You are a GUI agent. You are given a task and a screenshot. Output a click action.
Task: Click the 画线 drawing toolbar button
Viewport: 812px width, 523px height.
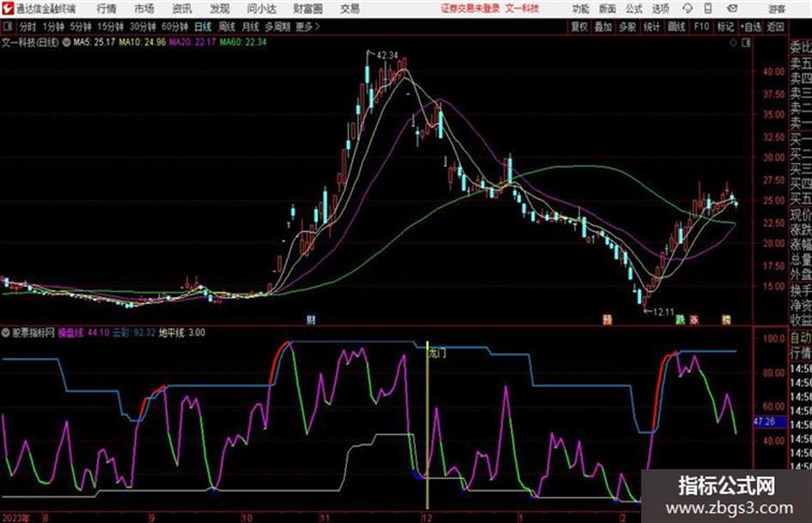click(x=677, y=27)
